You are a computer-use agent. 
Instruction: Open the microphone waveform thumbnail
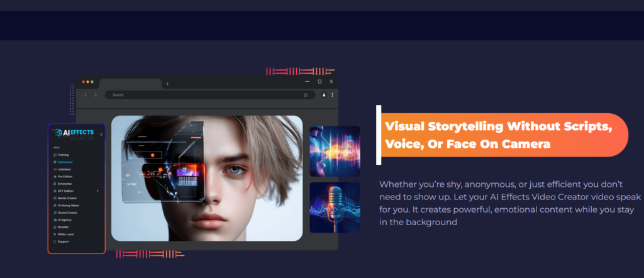[x=335, y=208]
